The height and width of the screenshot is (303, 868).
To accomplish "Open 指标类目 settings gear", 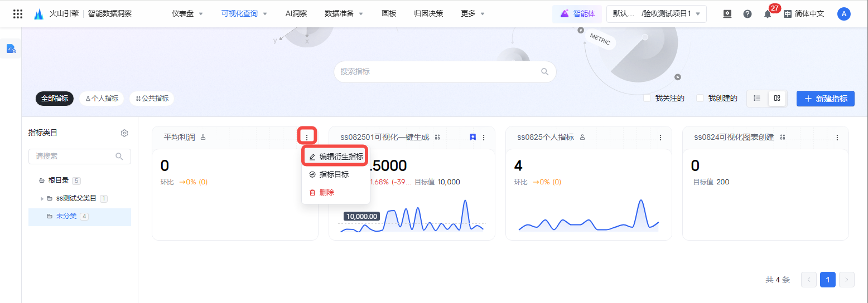I will pos(124,133).
